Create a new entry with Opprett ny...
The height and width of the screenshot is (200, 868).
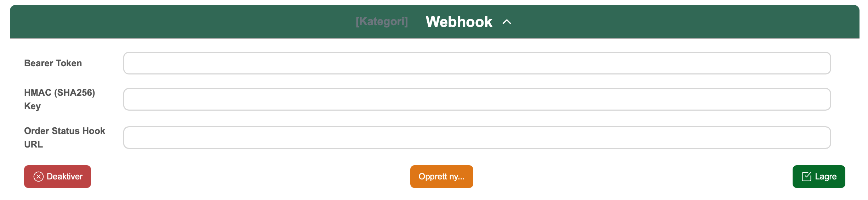(x=441, y=177)
